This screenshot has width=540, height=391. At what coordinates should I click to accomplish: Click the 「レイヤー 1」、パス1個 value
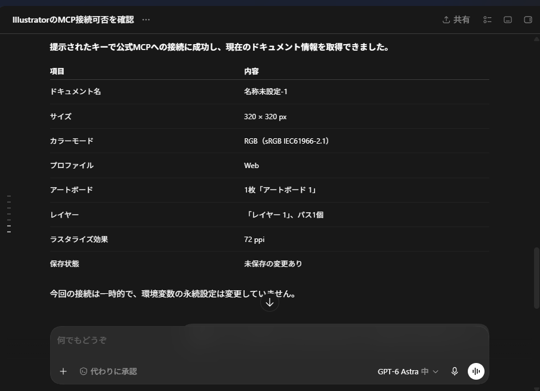(284, 215)
